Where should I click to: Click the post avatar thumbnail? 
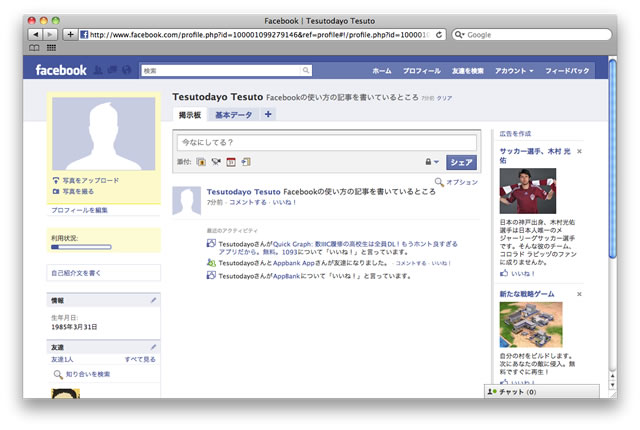tap(187, 201)
